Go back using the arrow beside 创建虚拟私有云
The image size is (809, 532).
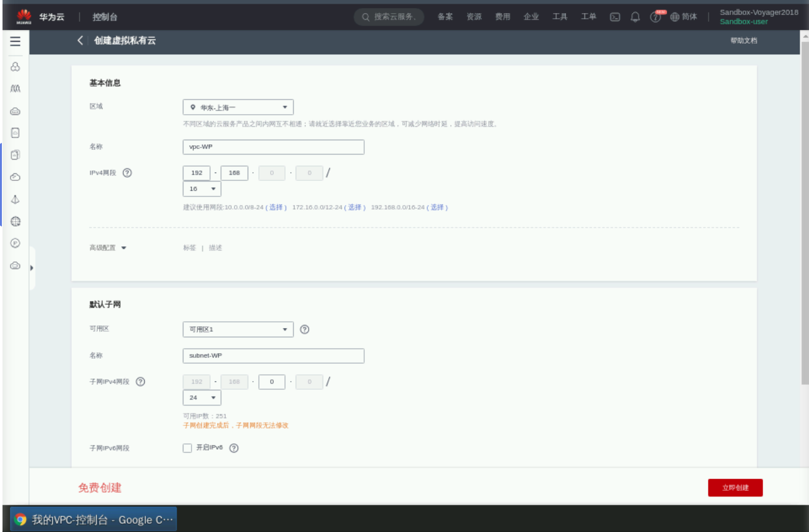(80, 41)
